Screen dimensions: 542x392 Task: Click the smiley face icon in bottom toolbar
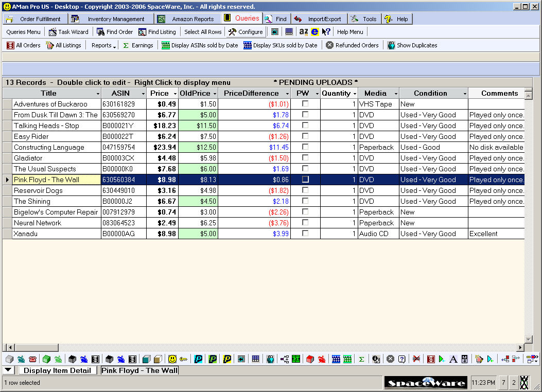pyautogui.click(x=172, y=359)
